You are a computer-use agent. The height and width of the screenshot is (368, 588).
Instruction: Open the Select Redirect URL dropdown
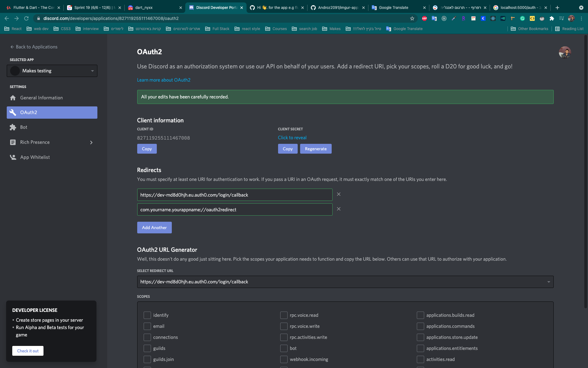pos(345,282)
